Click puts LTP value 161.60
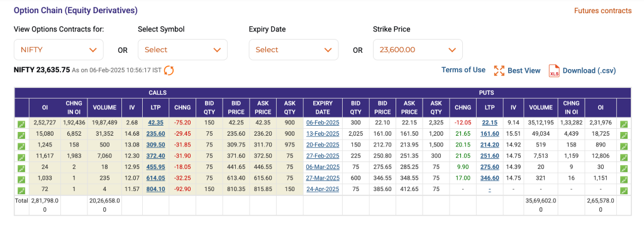This screenshot has height=235, width=644. pyautogui.click(x=490, y=134)
